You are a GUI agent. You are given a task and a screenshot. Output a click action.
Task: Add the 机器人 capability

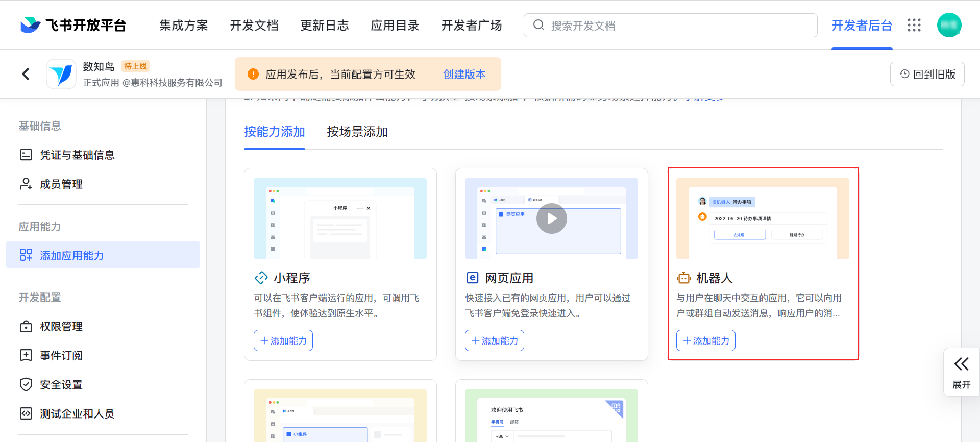pyautogui.click(x=706, y=340)
